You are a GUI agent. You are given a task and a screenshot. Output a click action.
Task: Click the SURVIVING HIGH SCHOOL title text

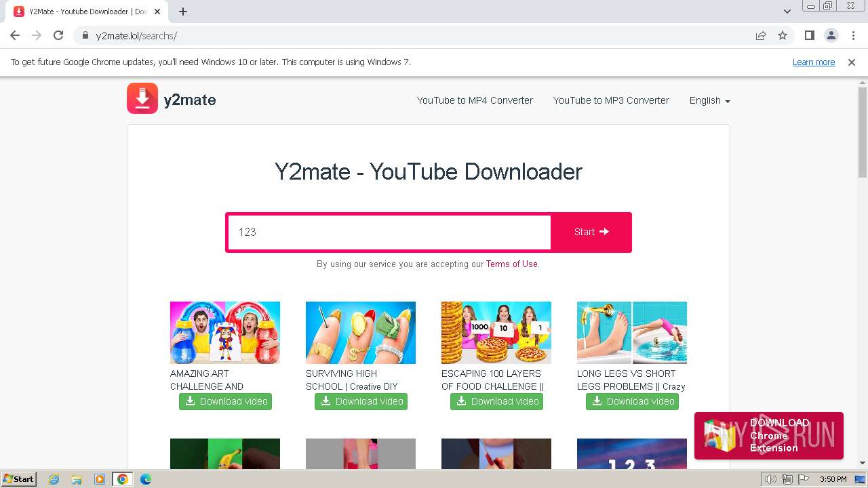point(352,380)
